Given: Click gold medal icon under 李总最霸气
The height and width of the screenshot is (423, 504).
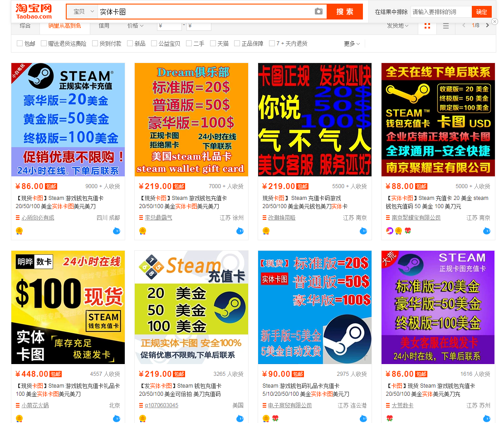Looking at the screenshot, I should click(x=143, y=231).
